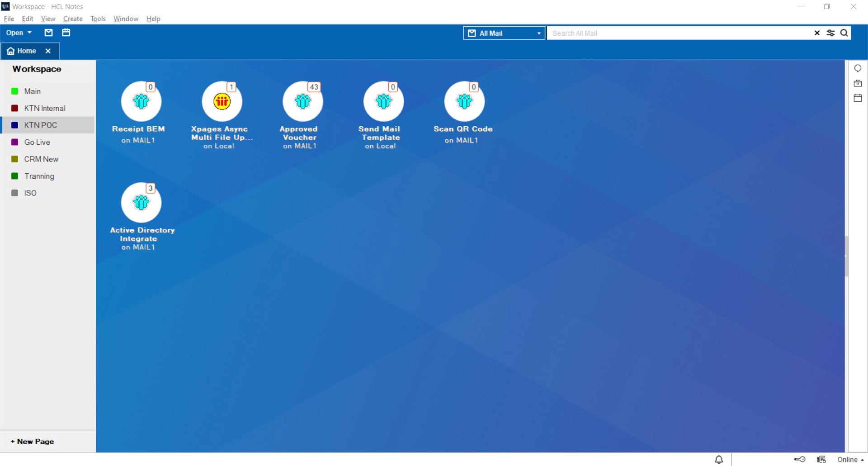Click the right sidebar collapse handle
Image resolution: width=868 pixels, height=466 pixels.
pos(846,256)
